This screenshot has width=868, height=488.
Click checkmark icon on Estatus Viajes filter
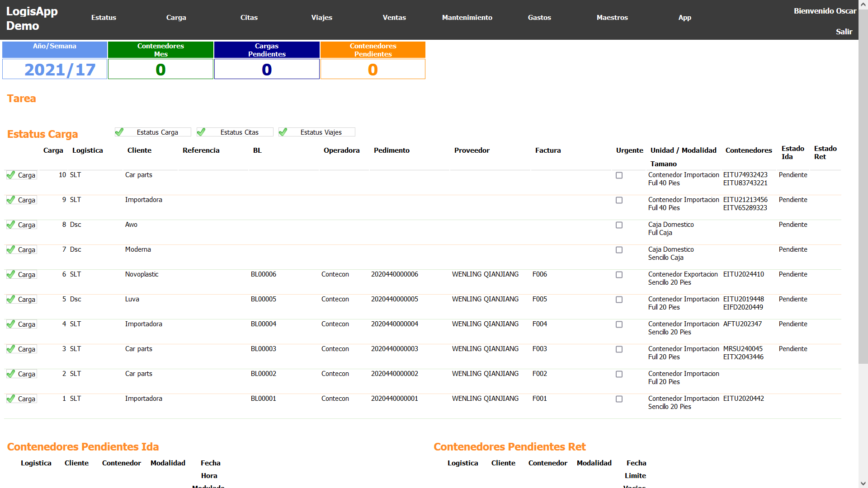[283, 132]
